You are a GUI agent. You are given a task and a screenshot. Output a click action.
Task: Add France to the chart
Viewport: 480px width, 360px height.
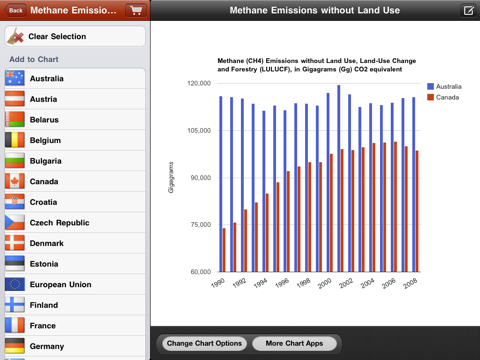(x=75, y=326)
